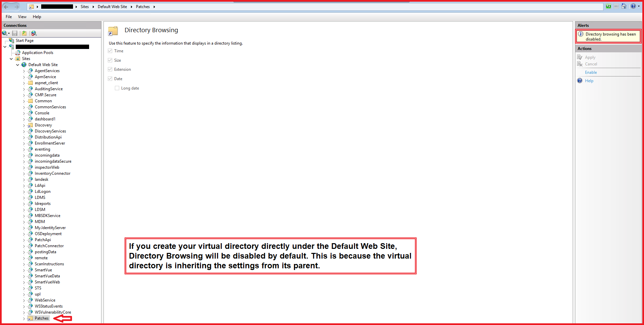The image size is (644, 325).
Task: Click the Save icon in Connections toolbar
Action: tap(15, 33)
